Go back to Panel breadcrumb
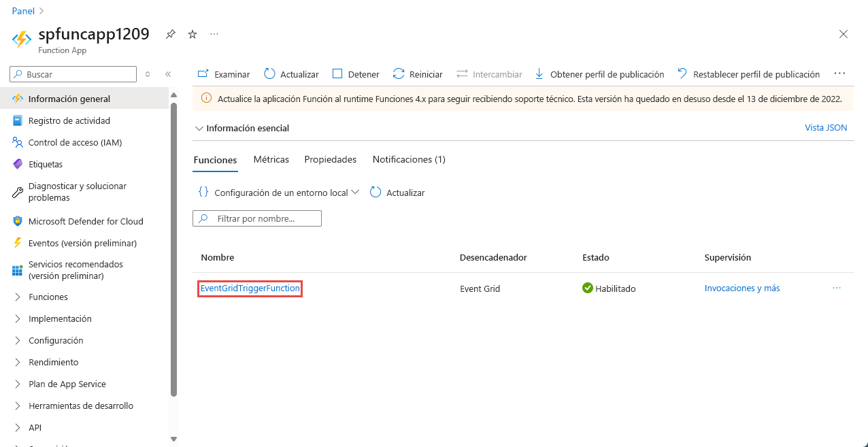The image size is (868, 447). click(23, 11)
